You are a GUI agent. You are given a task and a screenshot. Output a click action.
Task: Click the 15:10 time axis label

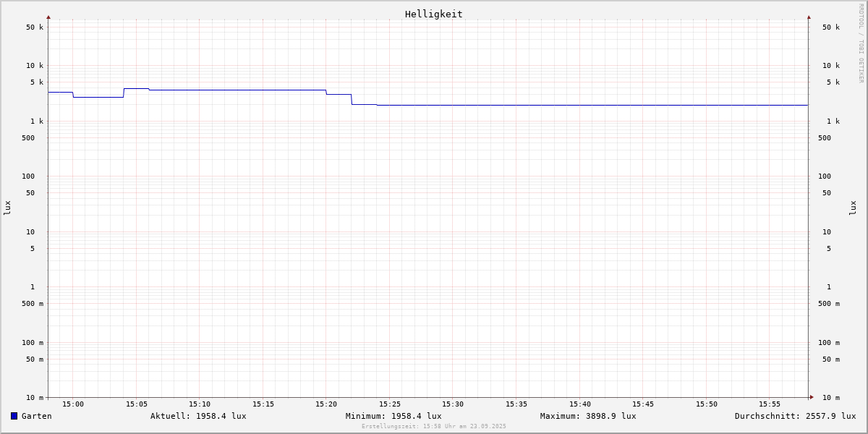(200, 404)
